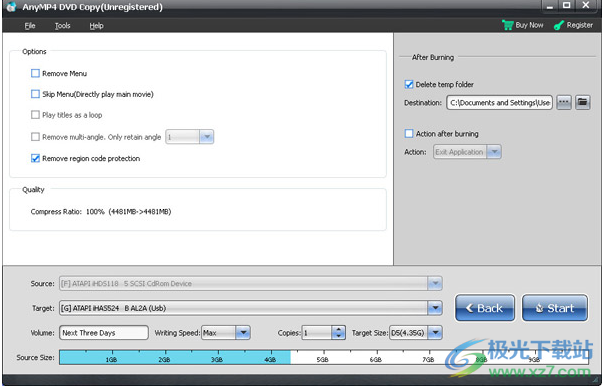604x388 pixels.
Task: Expand the retain angle dropdown
Action: click(x=206, y=137)
